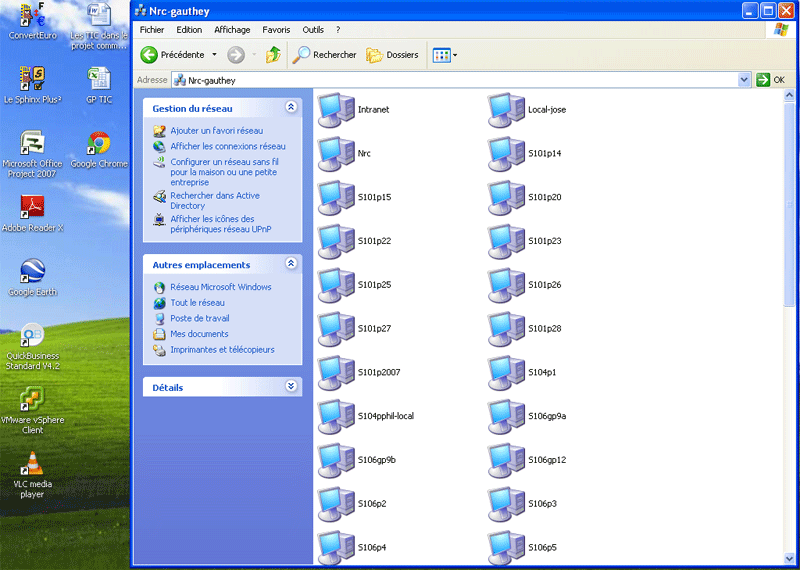Image resolution: width=800 pixels, height=570 pixels.
Task: Open the Favoris menu
Action: point(276,30)
